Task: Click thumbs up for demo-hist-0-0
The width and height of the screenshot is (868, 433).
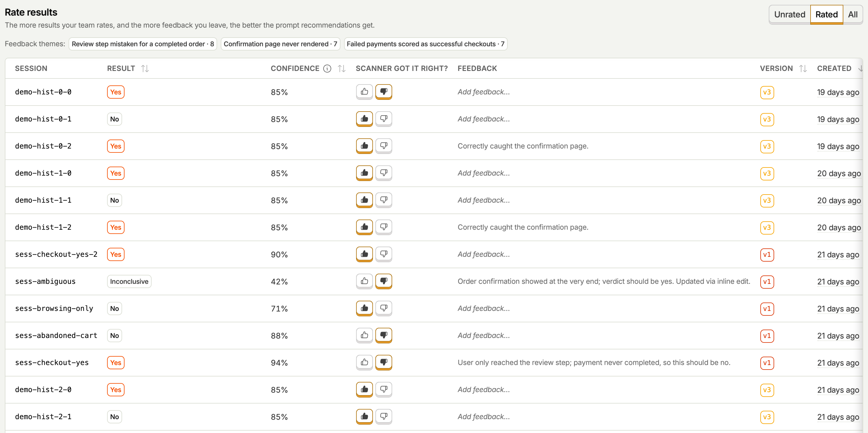Action: point(364,92)
